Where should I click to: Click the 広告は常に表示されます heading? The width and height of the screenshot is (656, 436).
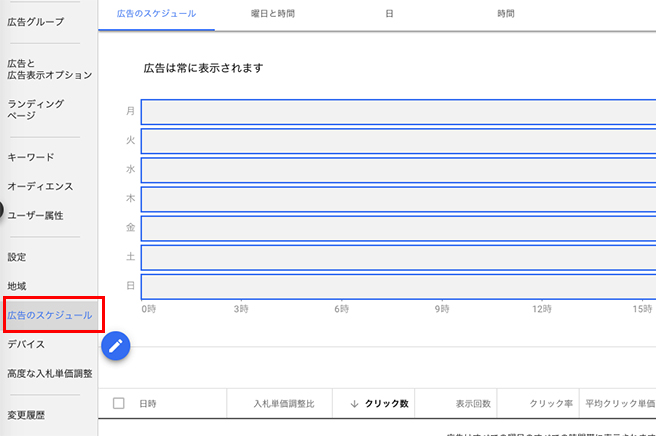click(203, 68)
